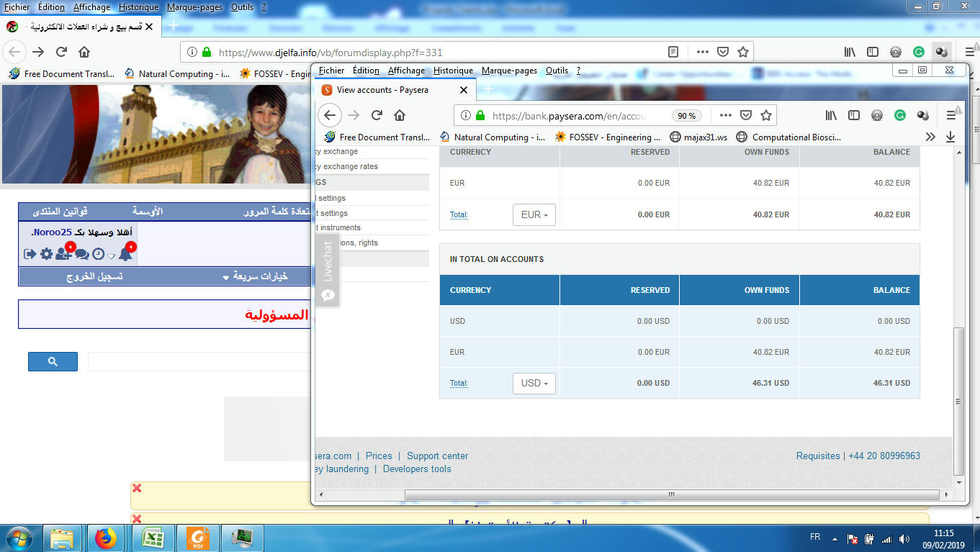Toggle reader view in djelfa forum window
Image resolution: width=980 pixels, height=552 pixels.
[673, 52]
